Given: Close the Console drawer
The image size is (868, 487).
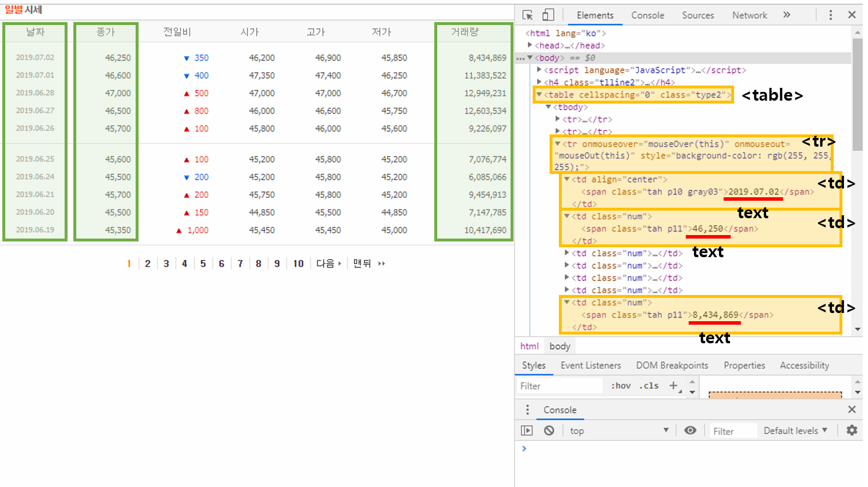Looking at the screenshot, I should (852, 410).
